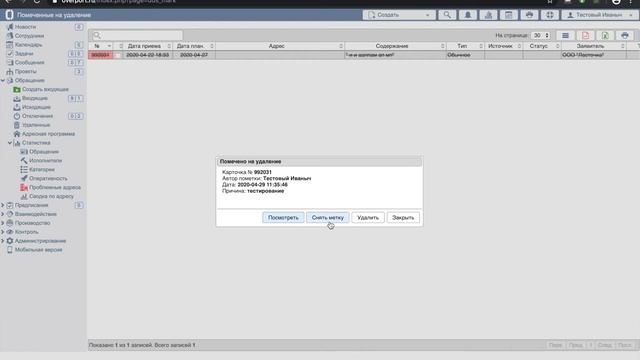Sort by the 'Адрес' column header
The width and height of the screenshot is (640, 360).
click(x=280, y=46)
